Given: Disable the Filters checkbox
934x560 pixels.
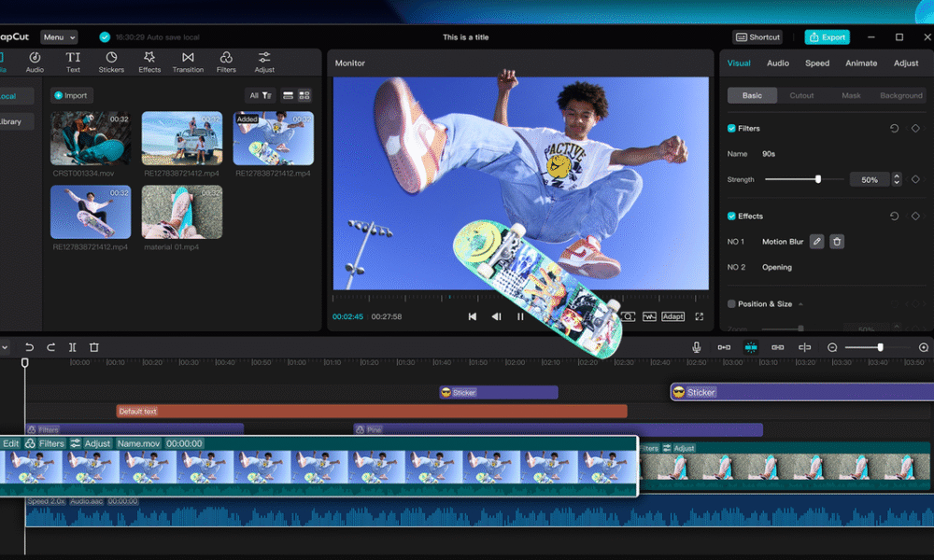Looking at the screenshot, I should point(731,129).
